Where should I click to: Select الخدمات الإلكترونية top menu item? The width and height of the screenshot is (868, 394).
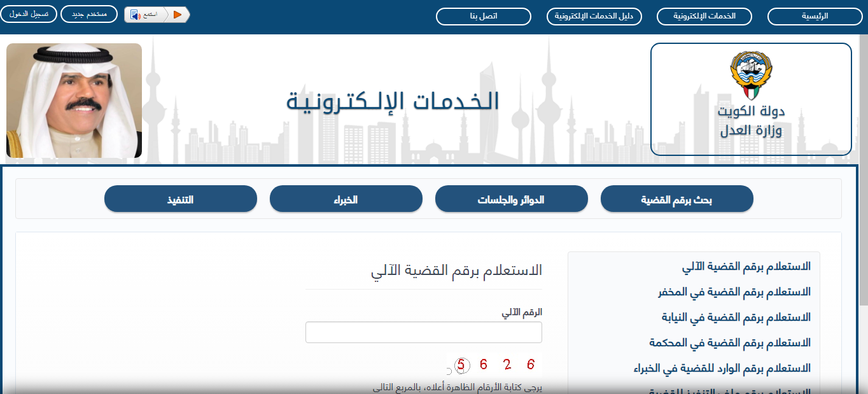[x=704, y=17]
